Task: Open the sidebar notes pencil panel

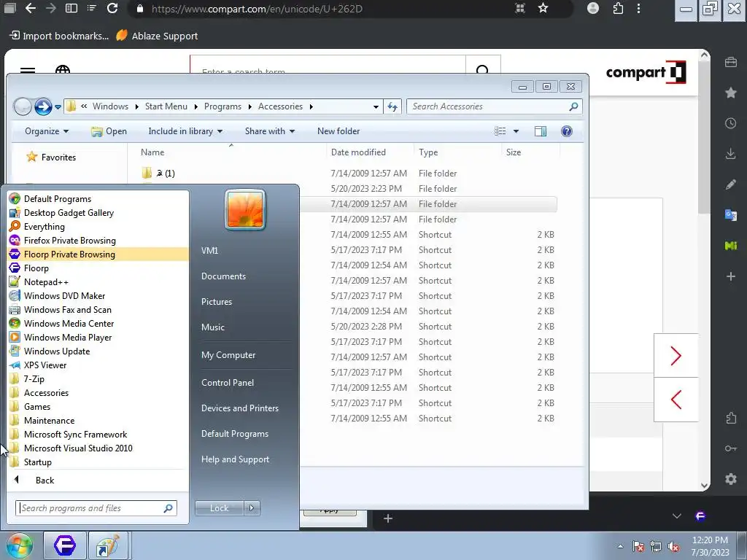Action: (x=731, y=184)
